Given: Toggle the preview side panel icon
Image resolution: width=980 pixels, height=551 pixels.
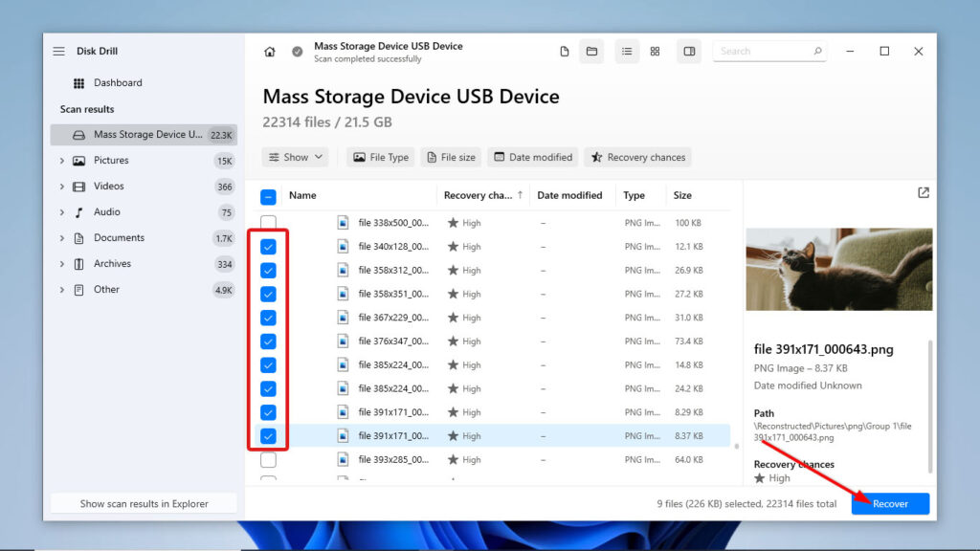Looking at the screenshot, I should [688, 51].
